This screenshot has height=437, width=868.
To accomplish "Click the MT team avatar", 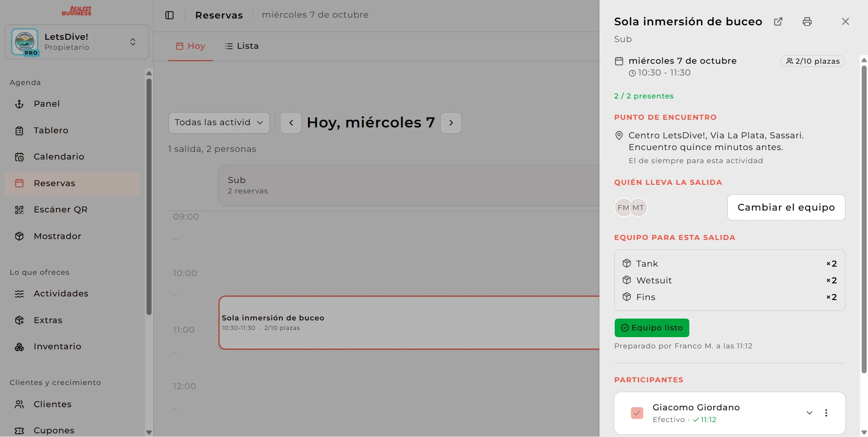I will (x=638, y=208).
